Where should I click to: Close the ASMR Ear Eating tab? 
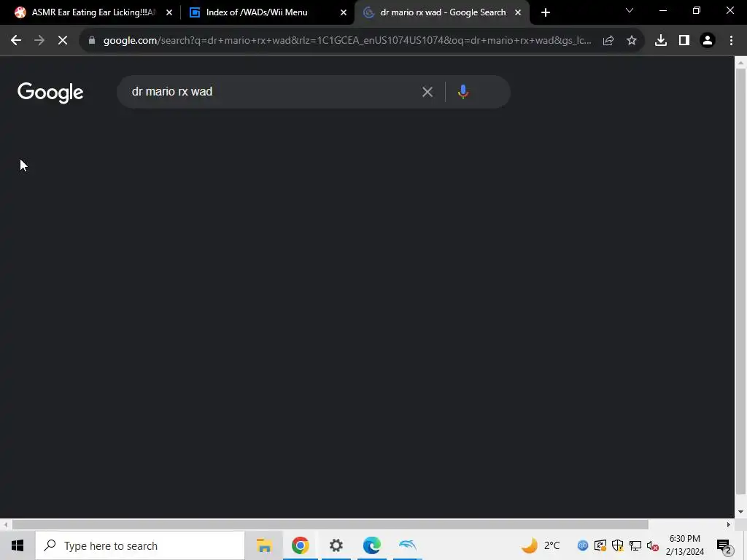tap(169, 12)
